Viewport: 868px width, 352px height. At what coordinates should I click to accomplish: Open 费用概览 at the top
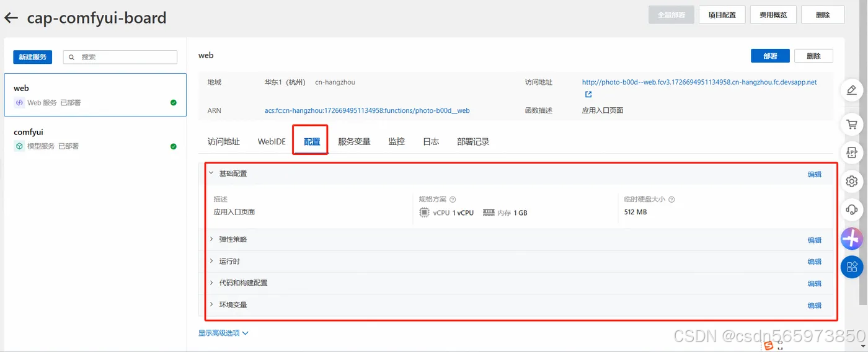(773, 15)
